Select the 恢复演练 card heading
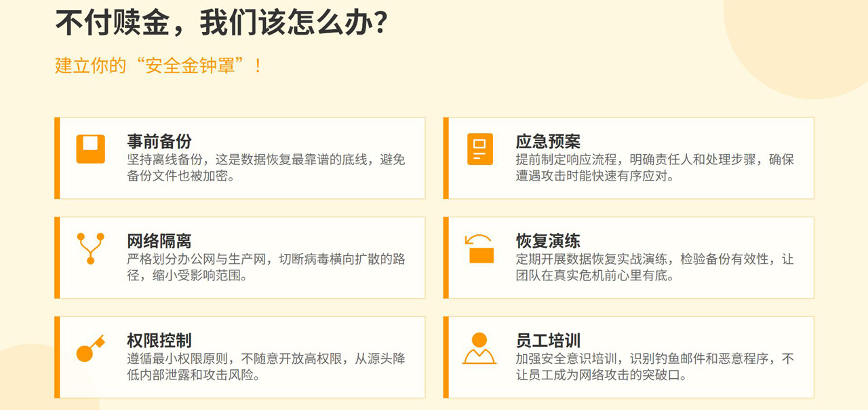Image resolution: width=868 pixels, height=410 pixels. click(548, 241)
